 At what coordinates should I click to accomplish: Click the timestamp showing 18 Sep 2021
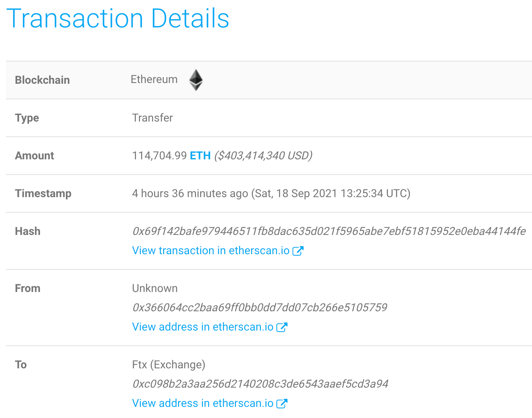(271, 193)
